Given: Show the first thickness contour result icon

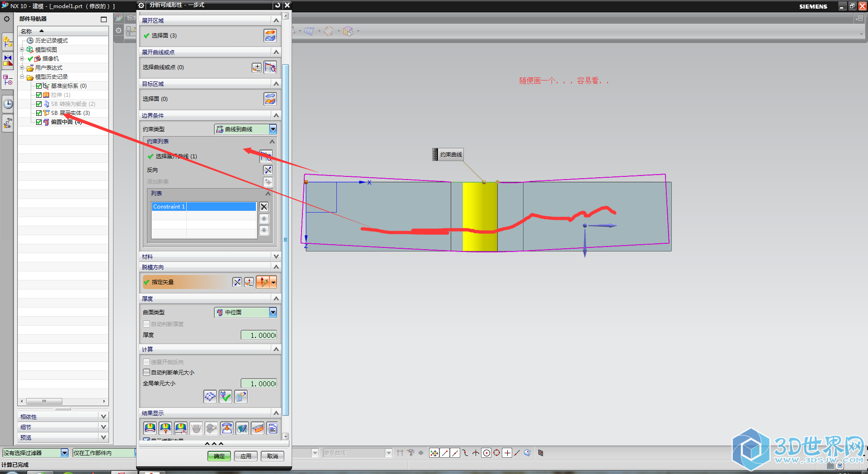Looking at the screenshot, I should (x=150, y=428).
